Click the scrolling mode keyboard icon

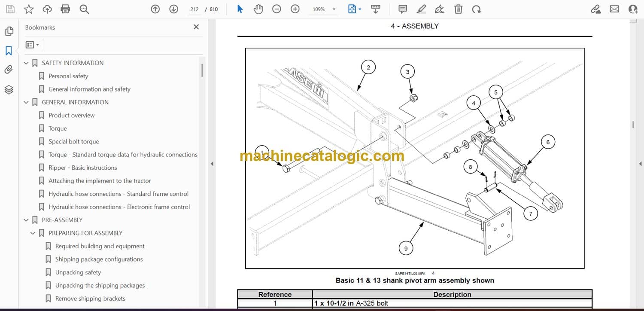pyautogui.click(x=376, y=9)
